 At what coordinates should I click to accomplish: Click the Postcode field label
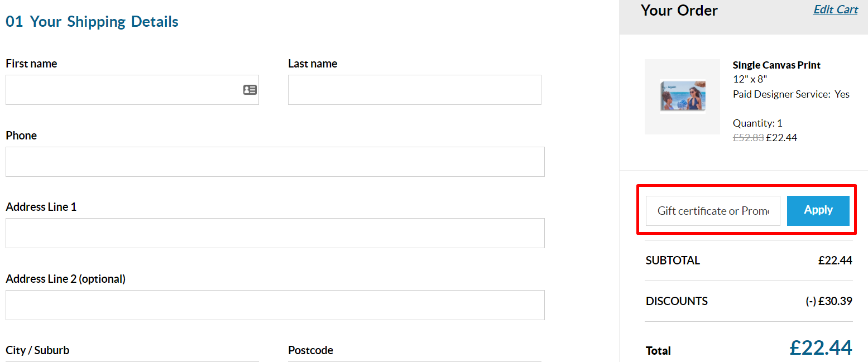310,350
